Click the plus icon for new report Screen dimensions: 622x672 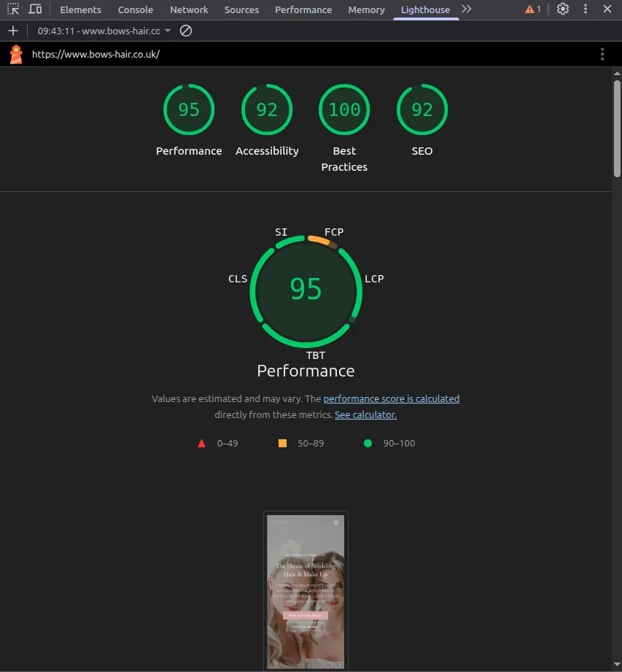pyautogui.click(x=12, y=31)
